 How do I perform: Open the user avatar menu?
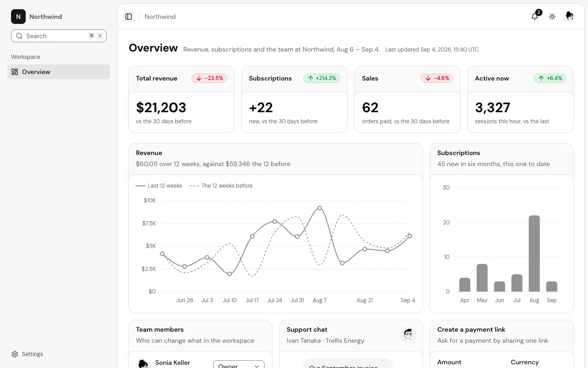pos(570,17)
